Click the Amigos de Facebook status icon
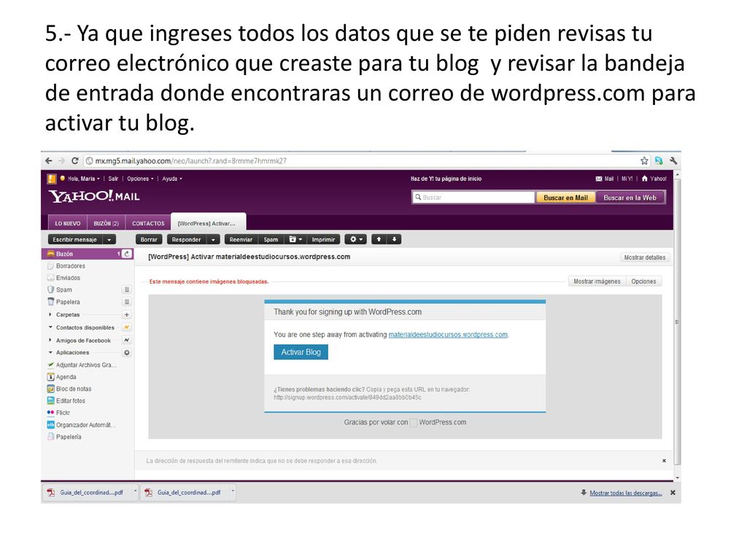The width and height of the screenshot is (747, 560). [x=127, y=340]
